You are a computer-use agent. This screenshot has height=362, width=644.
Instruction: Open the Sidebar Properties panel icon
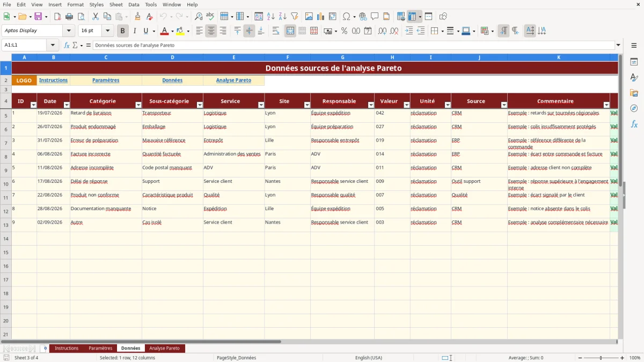(634, 62)
